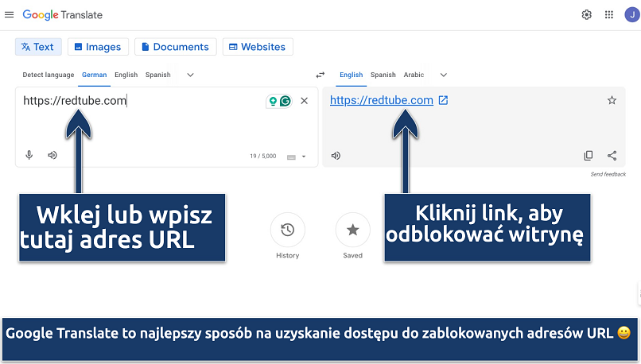
Task: Clear the source text with X
Action: pyautogui.click(x=304, y=101)
